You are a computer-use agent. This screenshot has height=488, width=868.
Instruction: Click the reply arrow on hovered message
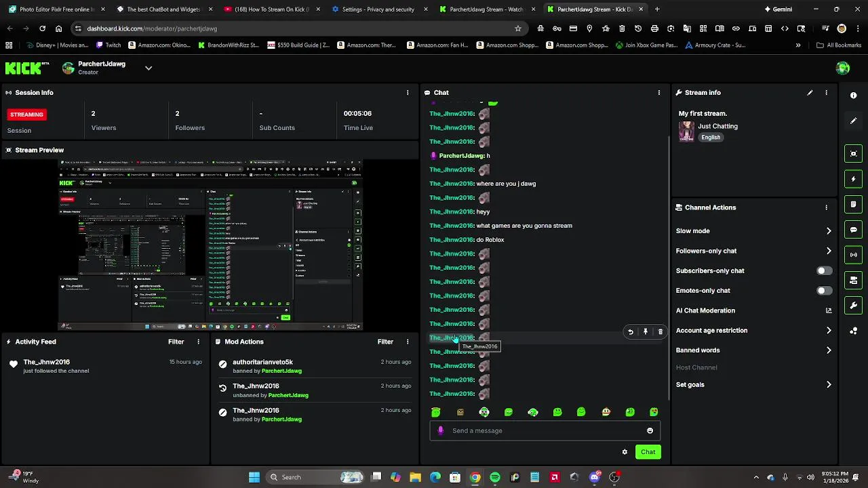(631, 332)
